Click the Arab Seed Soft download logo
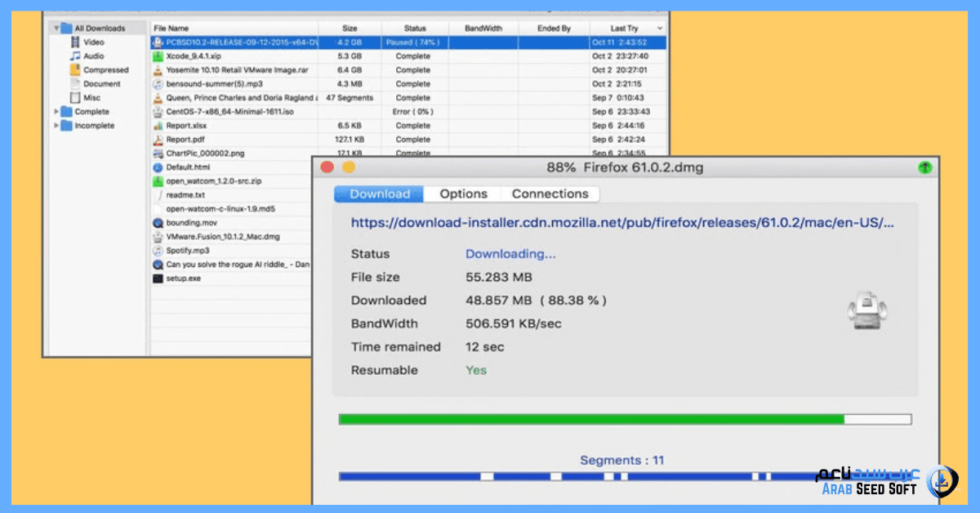The height and width of the screenshot is (513, 980). click(x=946, y=479)
